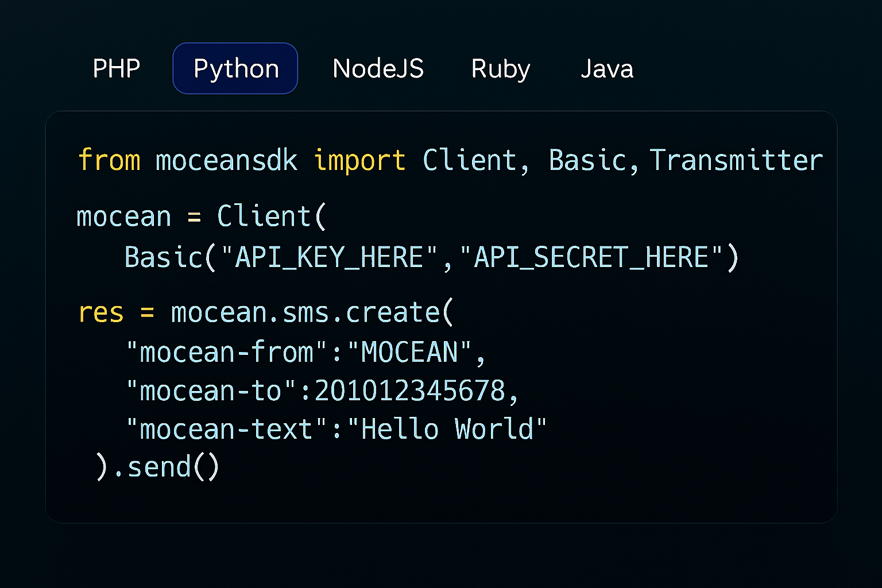Viewport: 882px width, 588px height.
Task: Click the '.send()' method call
Action: tap(167, 467)
